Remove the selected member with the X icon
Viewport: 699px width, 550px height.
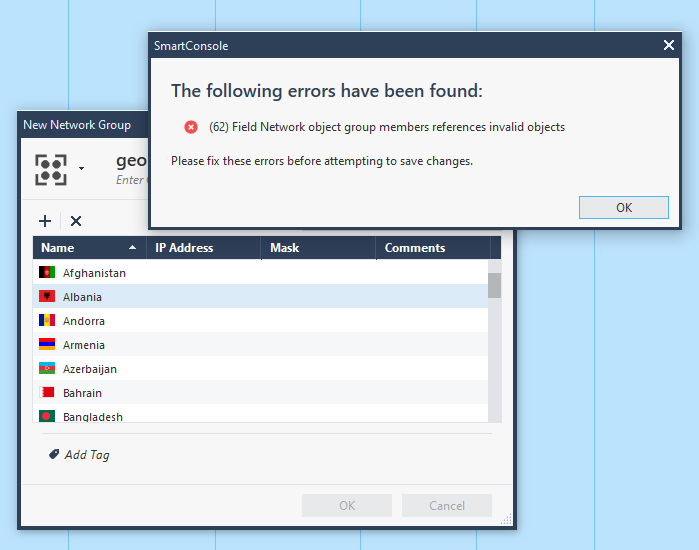point(76,221)
